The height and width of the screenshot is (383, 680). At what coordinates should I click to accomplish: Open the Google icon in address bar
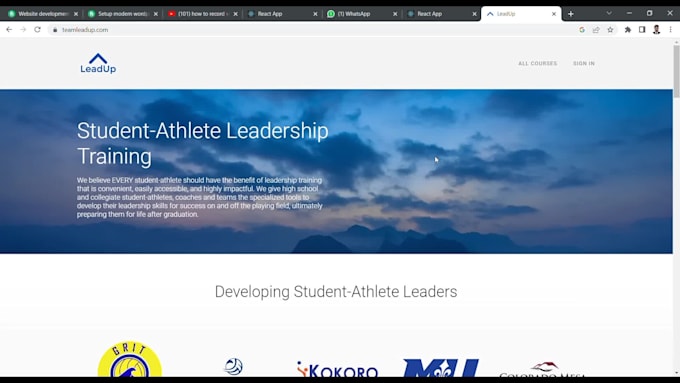pos(582,29)
